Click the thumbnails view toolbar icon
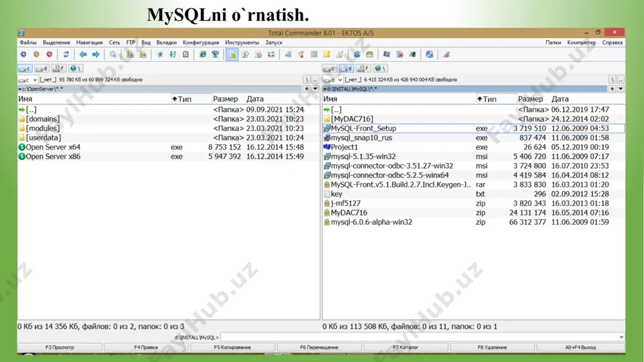Screen dimensions: 644x362 (271, 54)
